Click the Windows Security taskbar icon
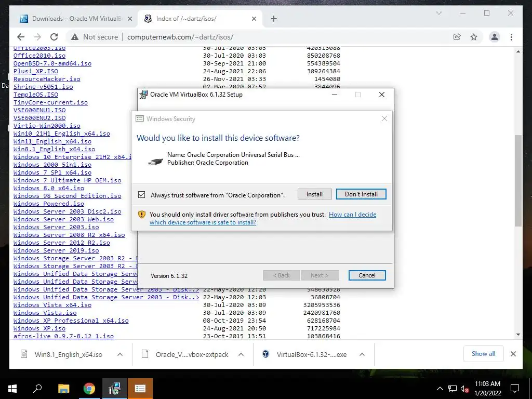Image resolution: width=532 pixels, height=399 pixels. 140,389
